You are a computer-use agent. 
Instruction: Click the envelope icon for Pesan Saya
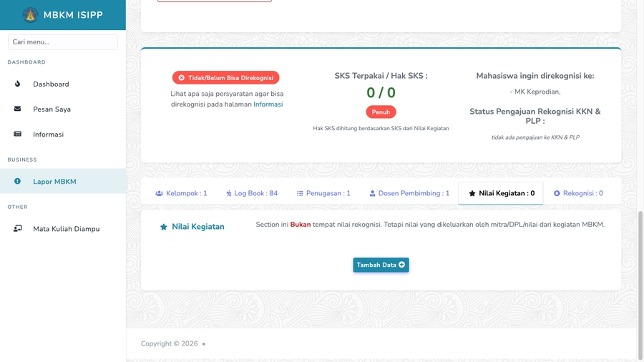(18, 109)
